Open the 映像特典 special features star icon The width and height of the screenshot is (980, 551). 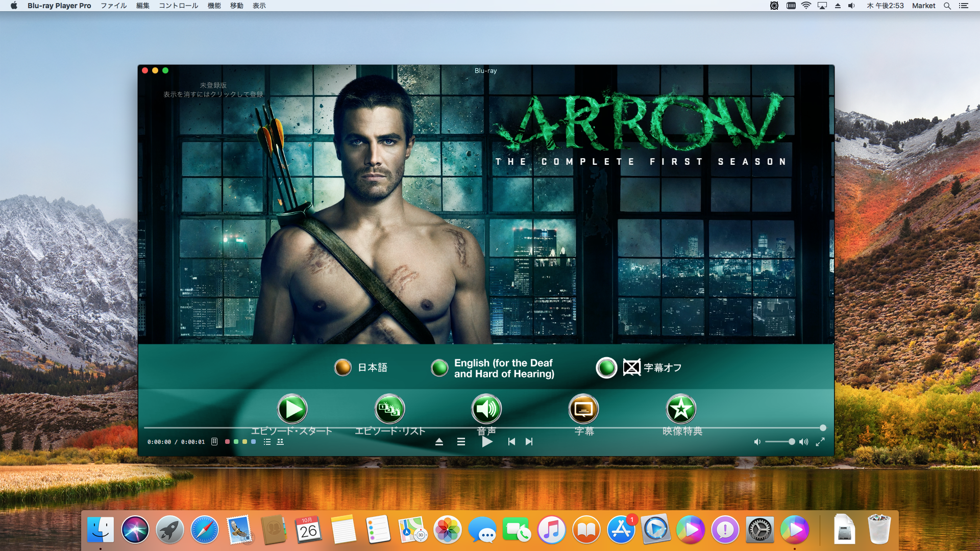681,409
